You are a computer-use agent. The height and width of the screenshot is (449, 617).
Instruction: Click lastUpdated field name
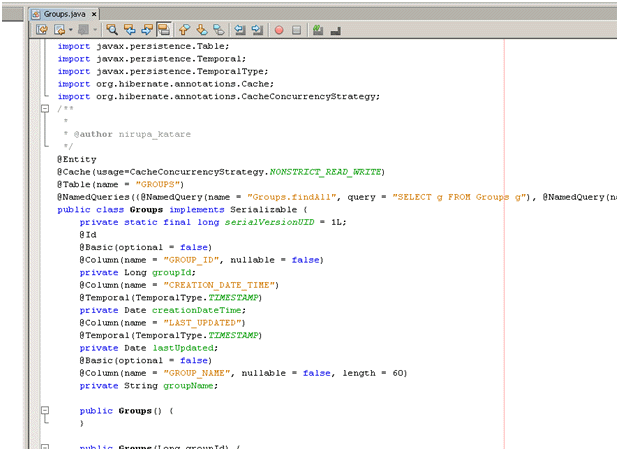[x=183, y=348]
